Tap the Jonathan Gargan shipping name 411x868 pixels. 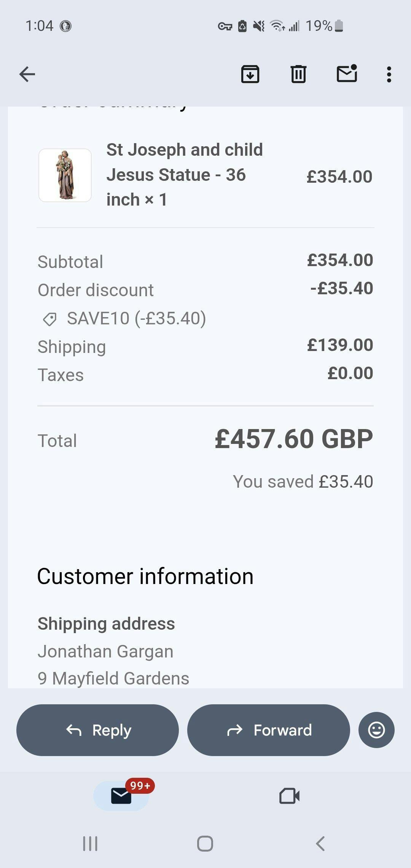tap(105, 651)
